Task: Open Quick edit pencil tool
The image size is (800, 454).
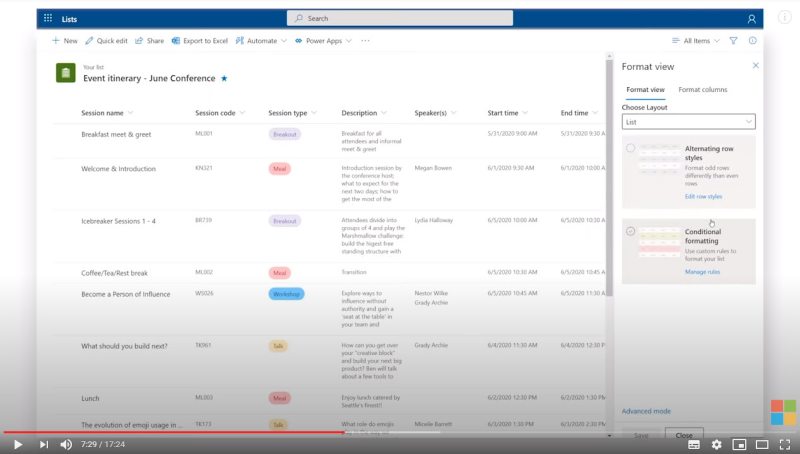Action: tap(89, 41)
